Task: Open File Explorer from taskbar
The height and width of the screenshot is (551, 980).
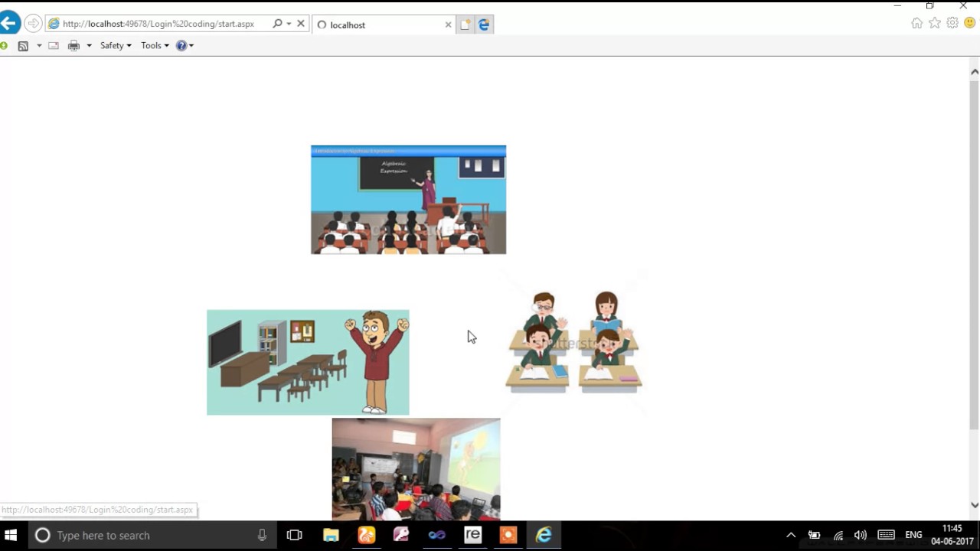Action: pyautogui.click(x=331, y=536)
